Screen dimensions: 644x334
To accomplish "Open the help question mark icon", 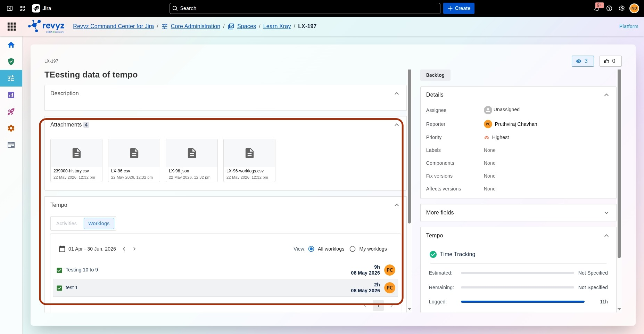I will tap(609, 8).
